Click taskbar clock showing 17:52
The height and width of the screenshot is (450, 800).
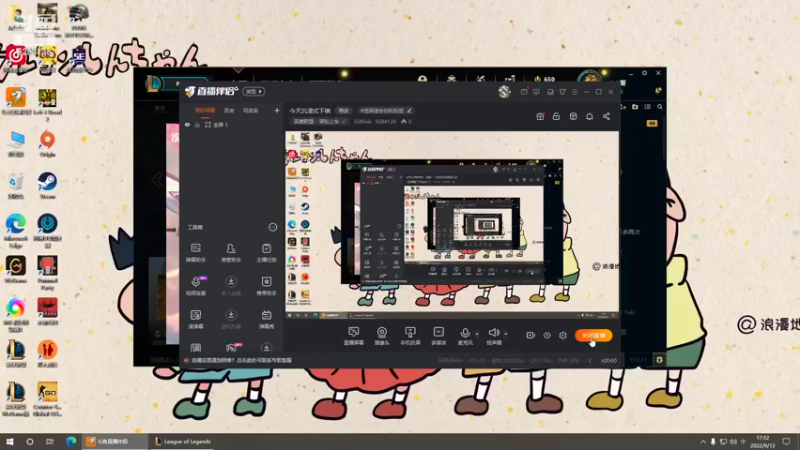click(x=762, y=441)
